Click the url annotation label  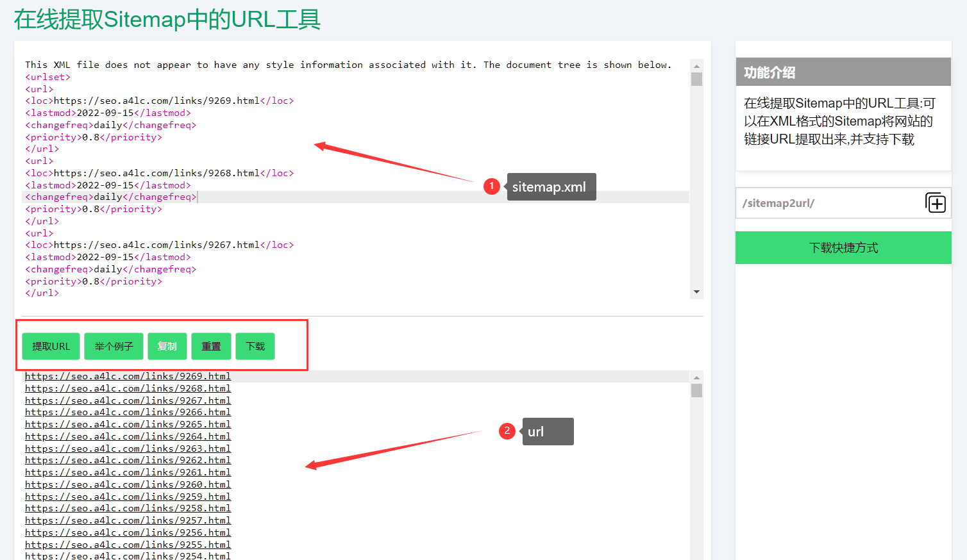(x=547, y=431)
